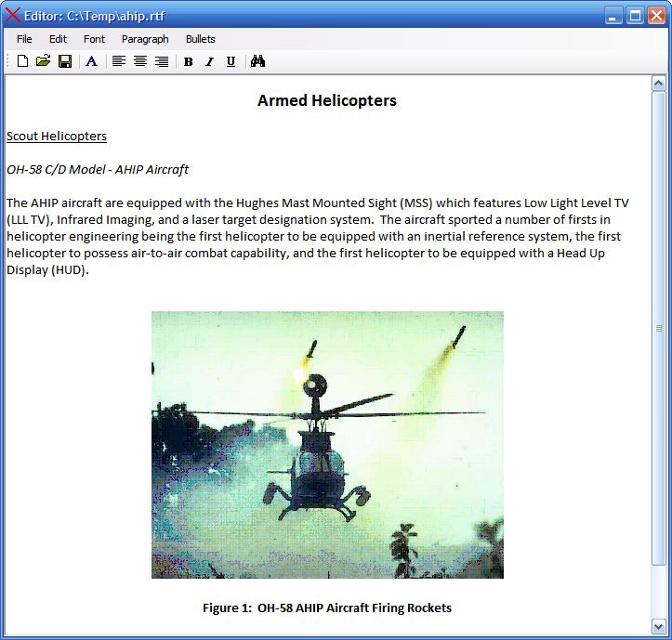Toggle underline formatting
Screen dimensions: 672x640
coord(231,61)
